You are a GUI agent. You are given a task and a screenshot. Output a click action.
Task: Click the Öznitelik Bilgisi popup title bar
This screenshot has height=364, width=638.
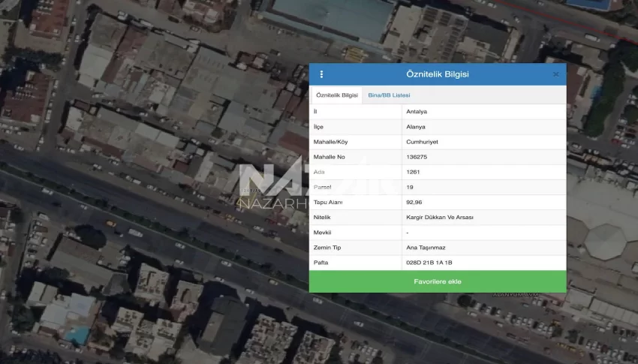[437, 74]
